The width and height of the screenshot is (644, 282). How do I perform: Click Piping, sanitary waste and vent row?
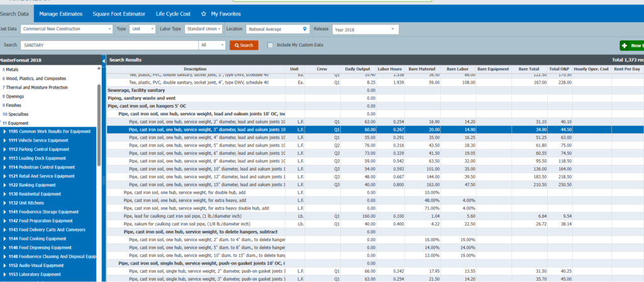(375, 98)
